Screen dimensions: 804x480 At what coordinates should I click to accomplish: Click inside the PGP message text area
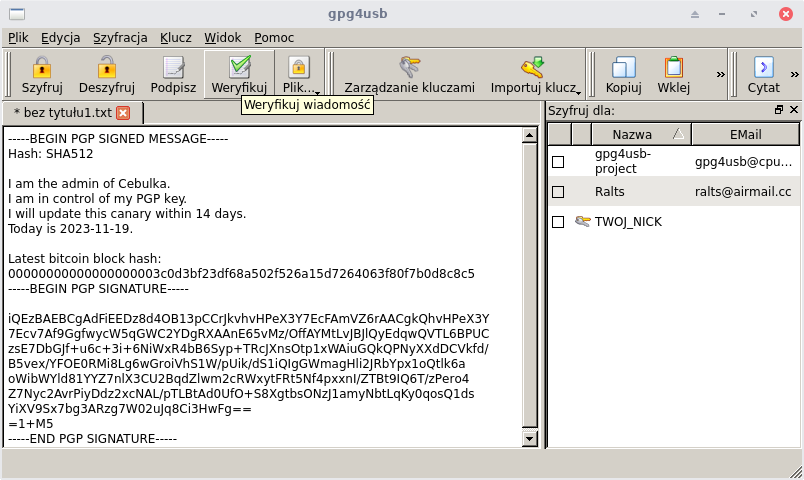tap(263, 287)
